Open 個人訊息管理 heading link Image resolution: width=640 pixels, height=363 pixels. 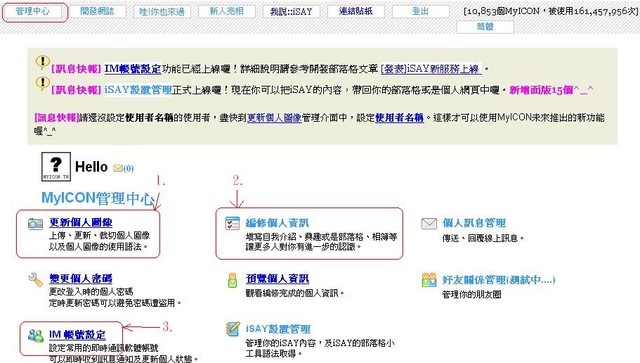point(474,223)
